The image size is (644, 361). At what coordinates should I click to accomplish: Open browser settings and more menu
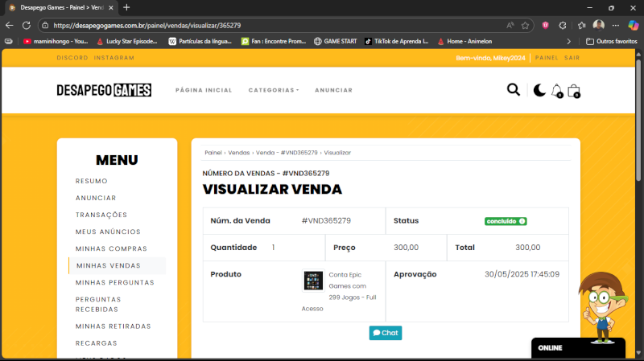pyautogui.click(x=615, y=26)
